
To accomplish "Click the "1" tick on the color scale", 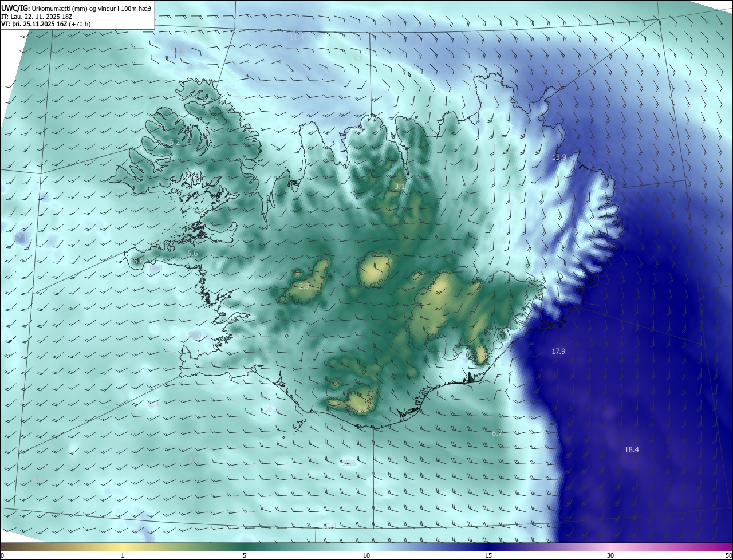I will pyautogui.click(x=123, y=555).
